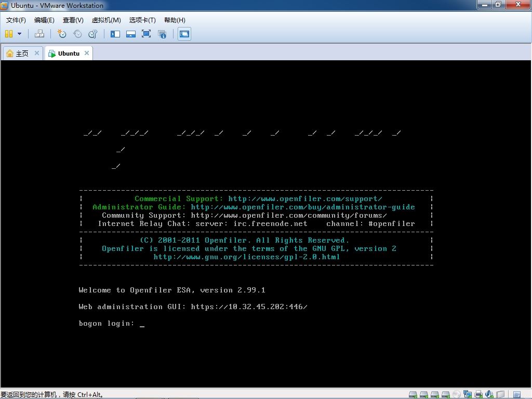Click the gpl-2.0.html license URL

247,257
